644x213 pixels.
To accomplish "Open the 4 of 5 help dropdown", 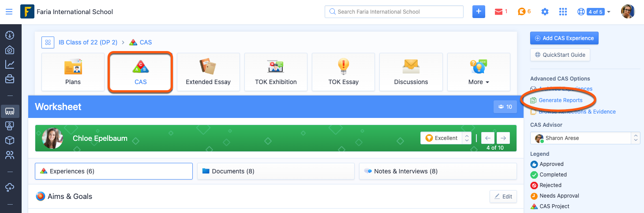I will pyautogui.click(x=594, y=12).
